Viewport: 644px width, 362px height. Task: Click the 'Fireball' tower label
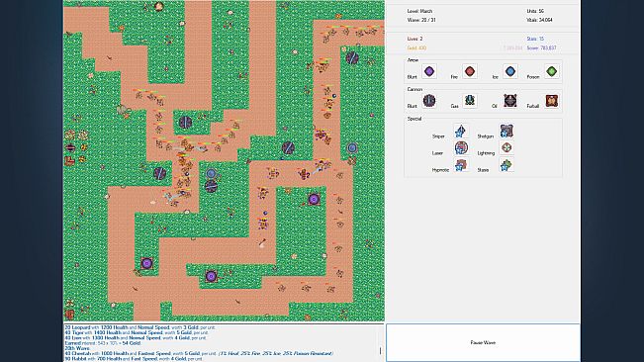click(532, 106)
